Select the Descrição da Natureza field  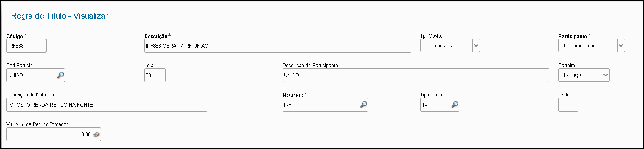click(106, 105)
